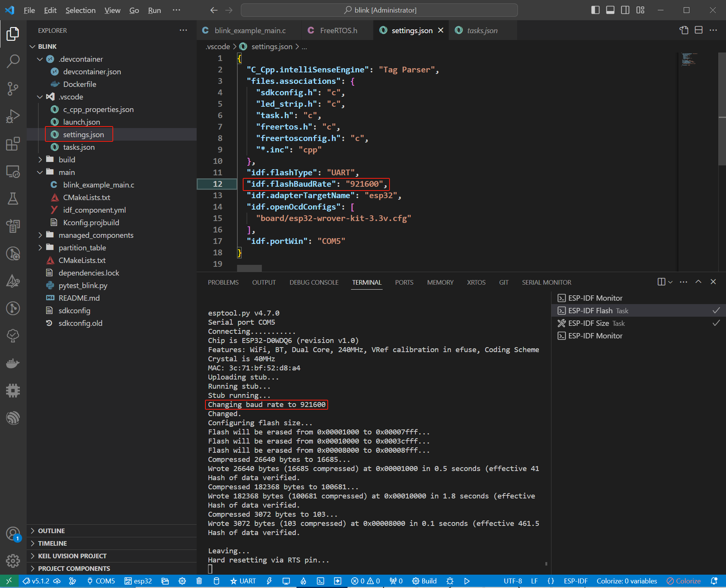Click Customize Layout icon in title bar
This screenshot has width=726, height=588.
640,10
